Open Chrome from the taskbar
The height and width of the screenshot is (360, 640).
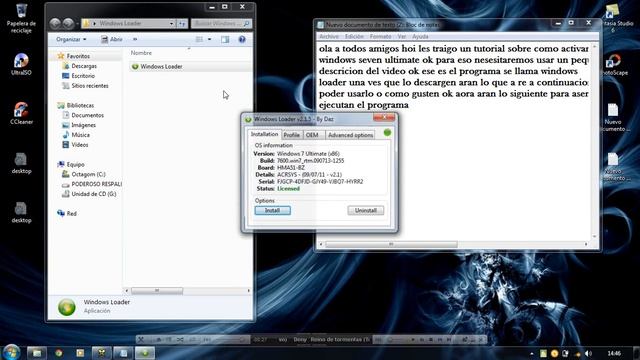click(59, 353)
